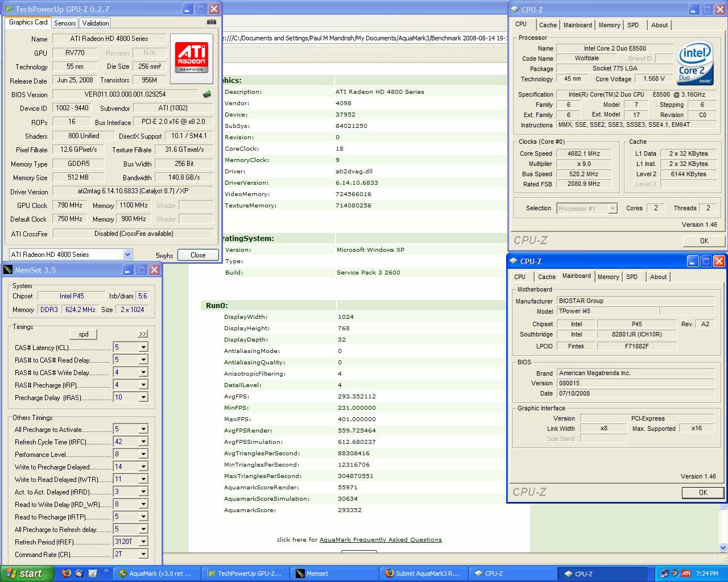Viewport: 728px width, 582px height.
Task: Click the ATI tray icon in system tray
Action: 686,573
